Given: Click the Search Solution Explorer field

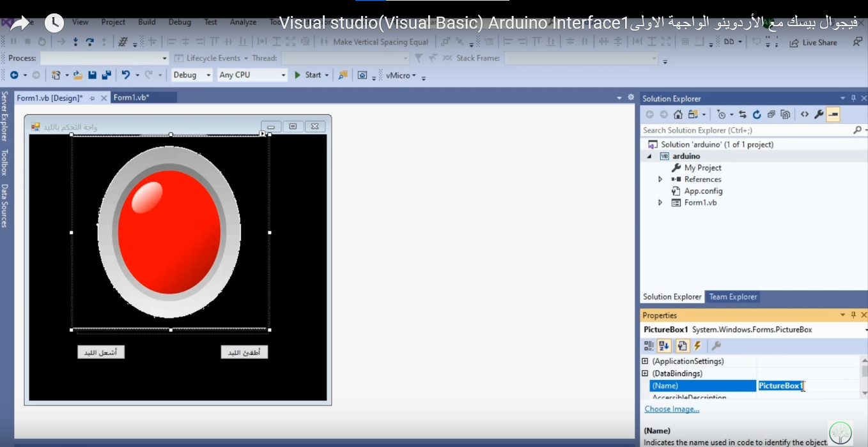Looking at the screenshot, I should (x=747, y=130).
